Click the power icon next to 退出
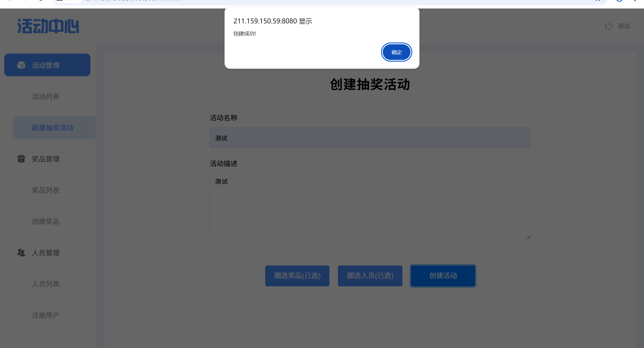The height and width of the screenshot is (348, 644). coord(609,26)
